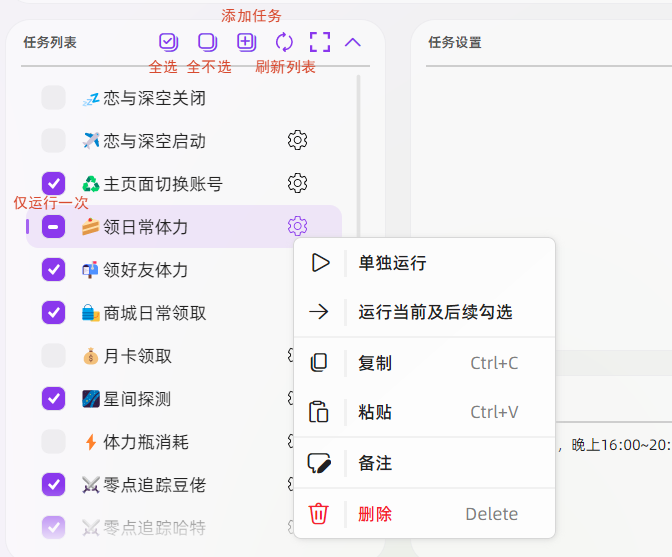
Task: Uncheck the 星间探测 checkbox
Action: 54,398
